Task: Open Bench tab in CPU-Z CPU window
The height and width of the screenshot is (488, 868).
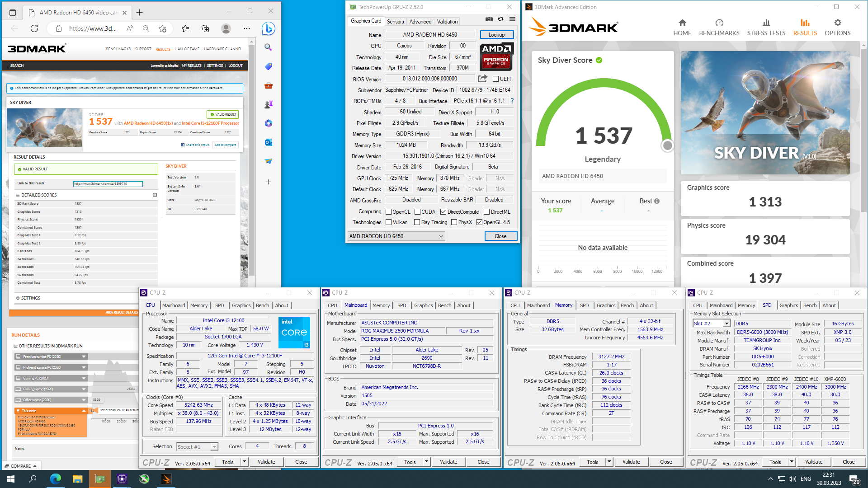Action: click(262, 305)
